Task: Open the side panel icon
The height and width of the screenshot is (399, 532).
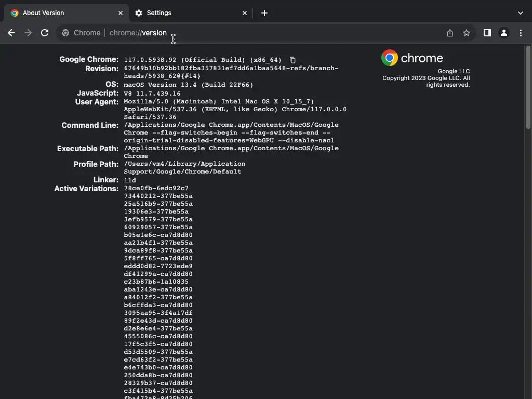Action: click(487, 33)
